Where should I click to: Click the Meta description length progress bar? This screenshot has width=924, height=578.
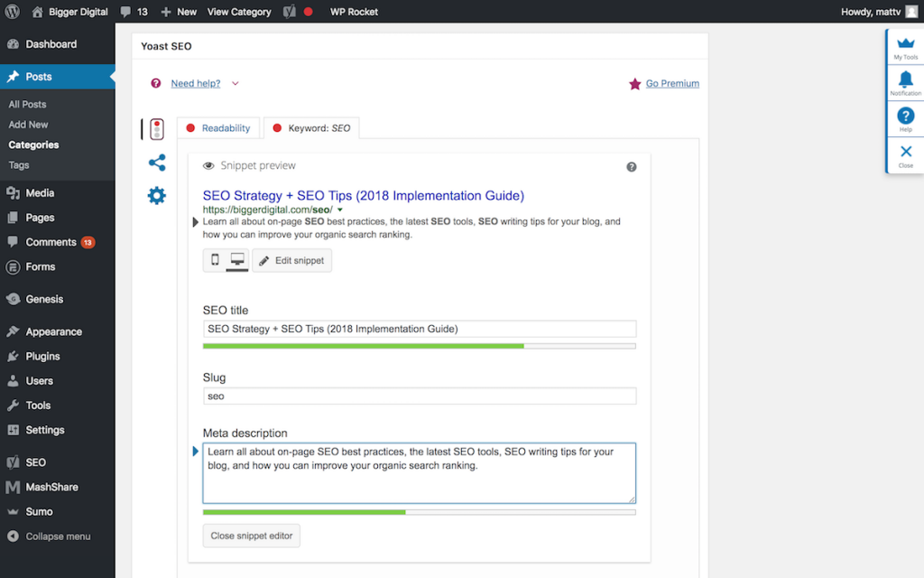coord(420,513)
